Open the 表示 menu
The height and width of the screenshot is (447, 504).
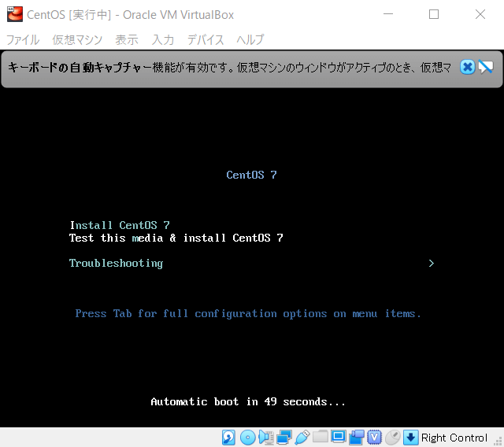pyautogui.click(x=127, y=40)
